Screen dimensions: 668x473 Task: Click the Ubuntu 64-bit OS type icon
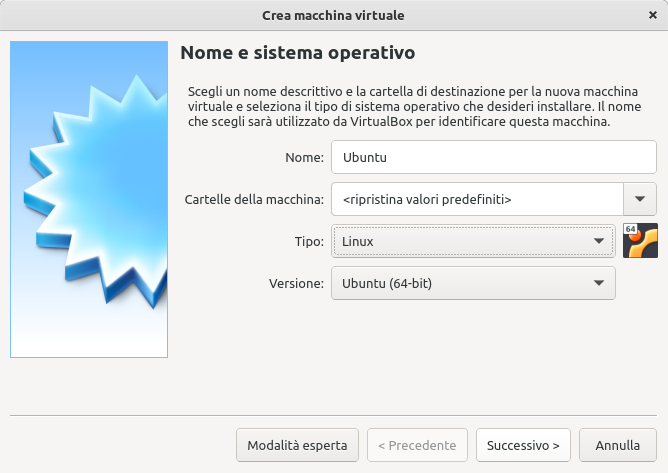click(640, 241)
